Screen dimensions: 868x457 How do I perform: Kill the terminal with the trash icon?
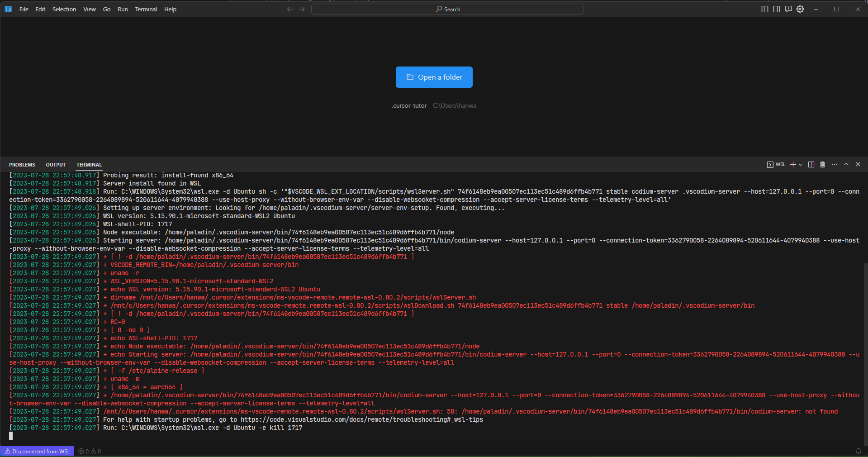coord(822,165)
